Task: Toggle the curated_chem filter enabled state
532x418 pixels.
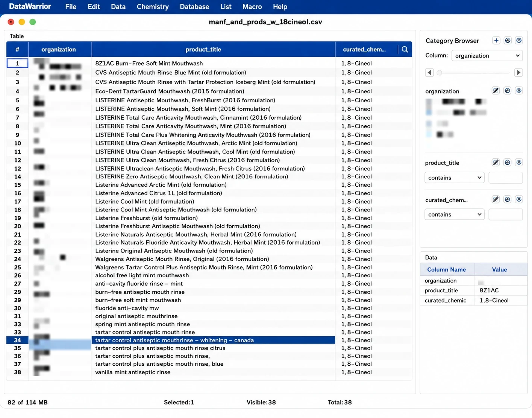Action: pyautogui.click(x=508, y=199)
